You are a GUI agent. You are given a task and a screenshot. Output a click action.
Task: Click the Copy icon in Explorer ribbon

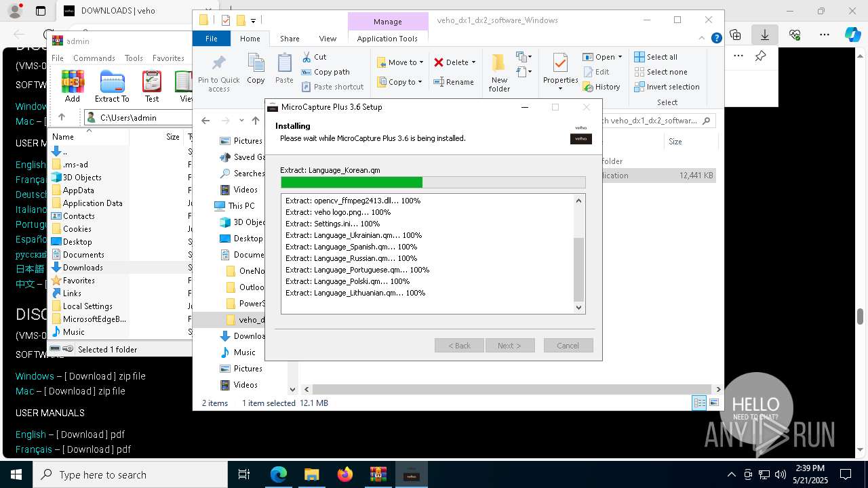click(256, 68)
